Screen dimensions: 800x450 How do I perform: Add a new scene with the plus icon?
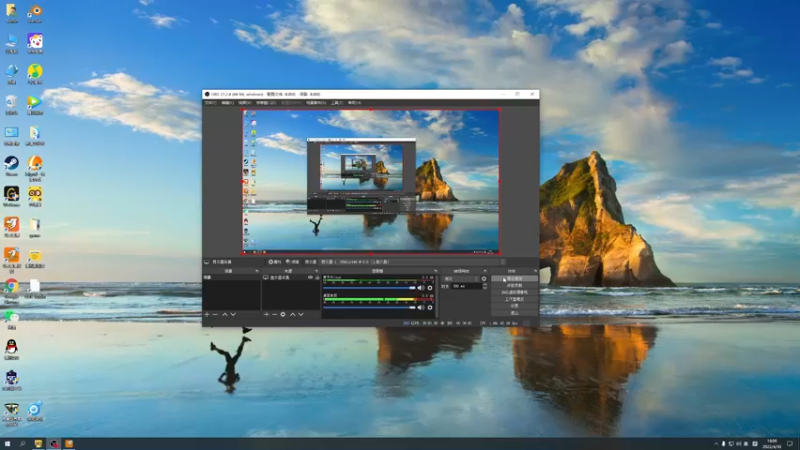point(207,314)
